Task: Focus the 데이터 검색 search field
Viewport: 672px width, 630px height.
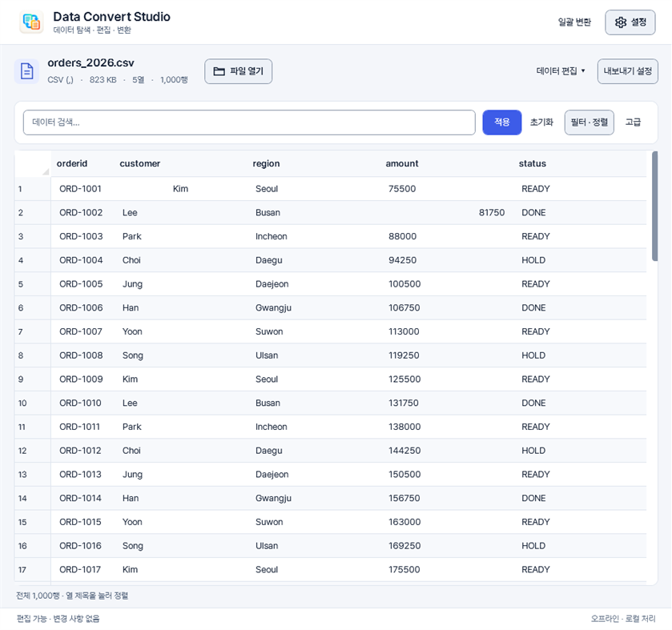Action: pos(249,122)
